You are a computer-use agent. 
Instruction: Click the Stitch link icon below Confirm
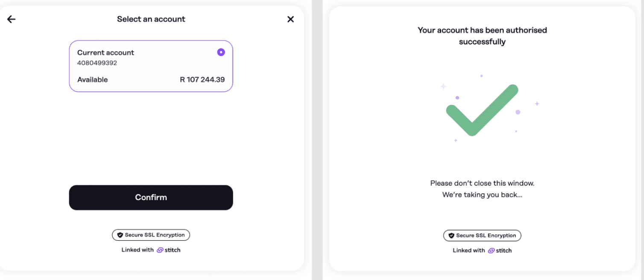[x=160, y=250]
